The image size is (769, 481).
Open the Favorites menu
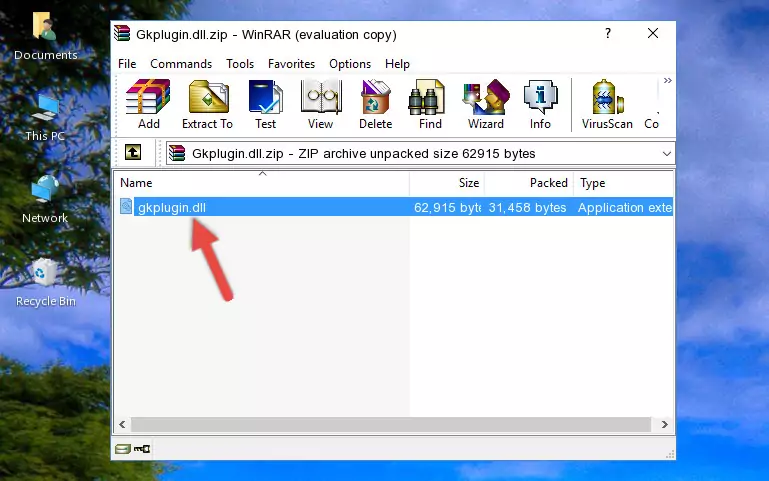(x=291, y=64)
